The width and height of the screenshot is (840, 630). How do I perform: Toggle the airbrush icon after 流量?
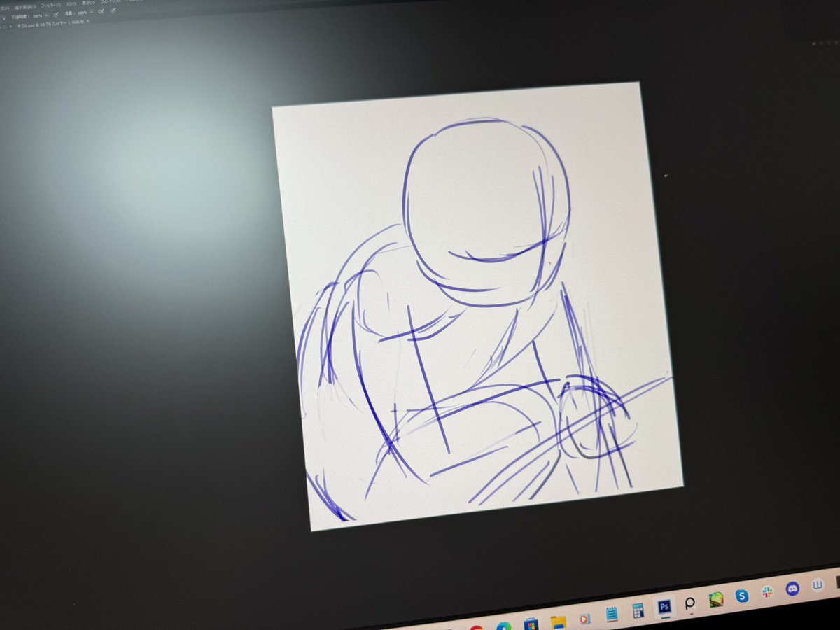pos(101,12)
